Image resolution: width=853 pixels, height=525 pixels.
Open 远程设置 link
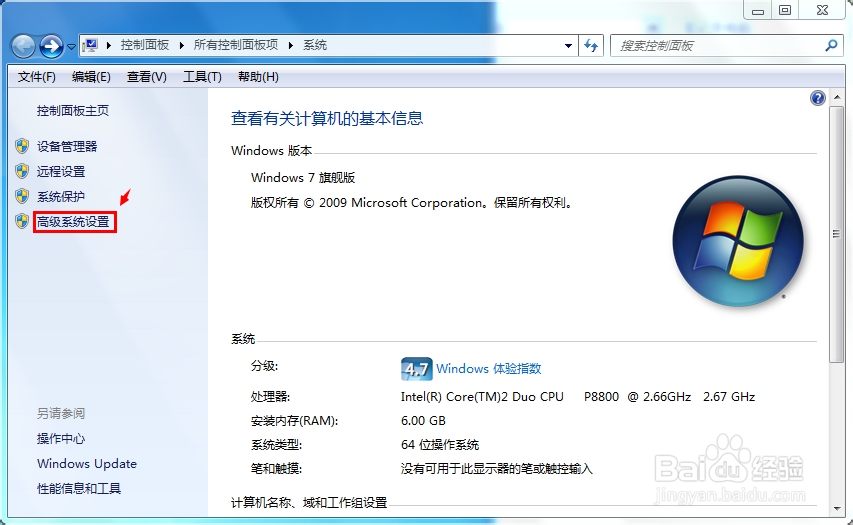click(x=61, y=171)
